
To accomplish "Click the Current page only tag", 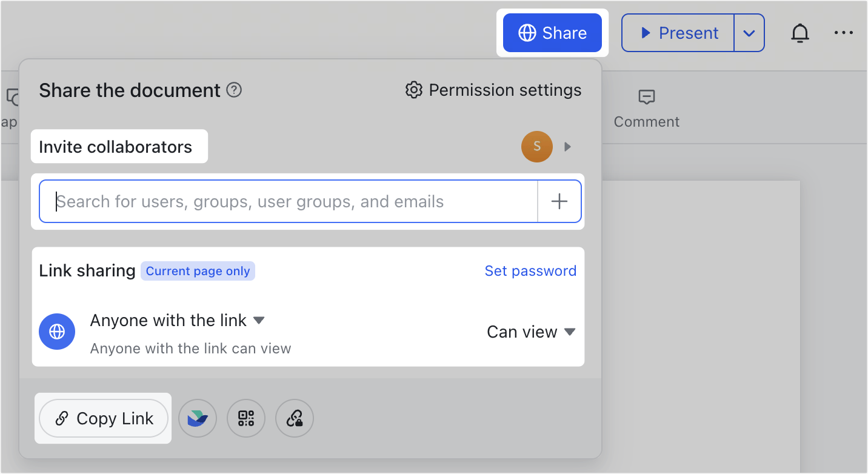I will click(198, 271).
